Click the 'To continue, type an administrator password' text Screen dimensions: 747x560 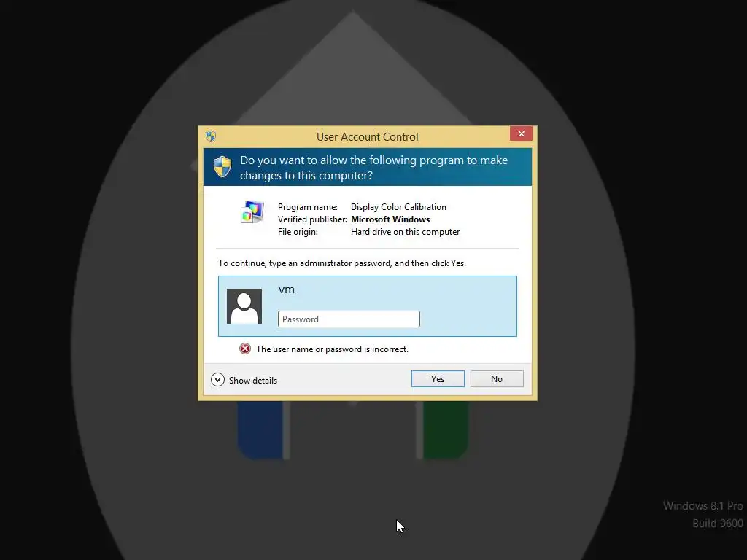point(342,263)
